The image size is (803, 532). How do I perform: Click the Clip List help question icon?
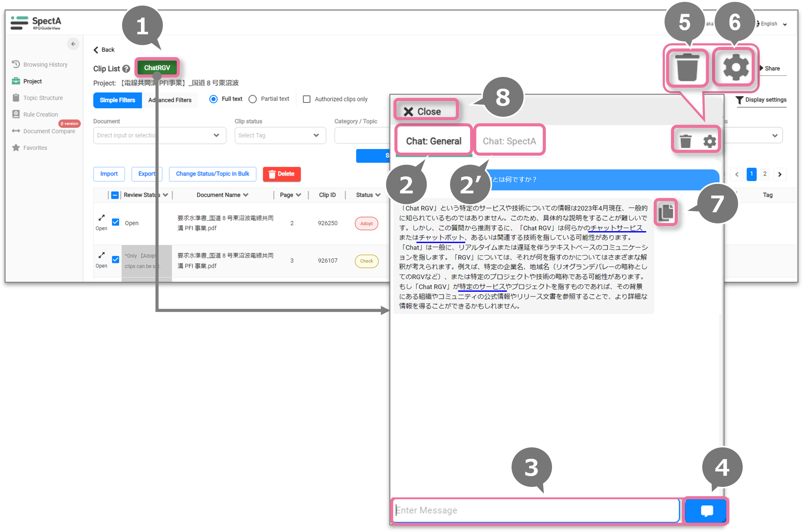click(x=126, y=69)
